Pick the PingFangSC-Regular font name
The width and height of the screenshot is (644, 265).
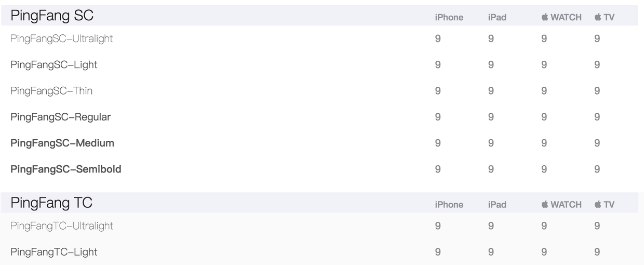pos(60,117)
